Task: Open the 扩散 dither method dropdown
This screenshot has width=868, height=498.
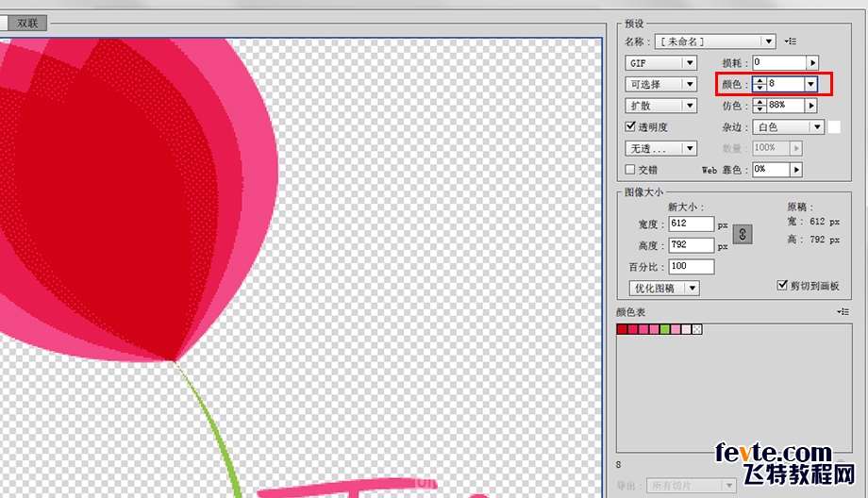Action: (661, 106)
